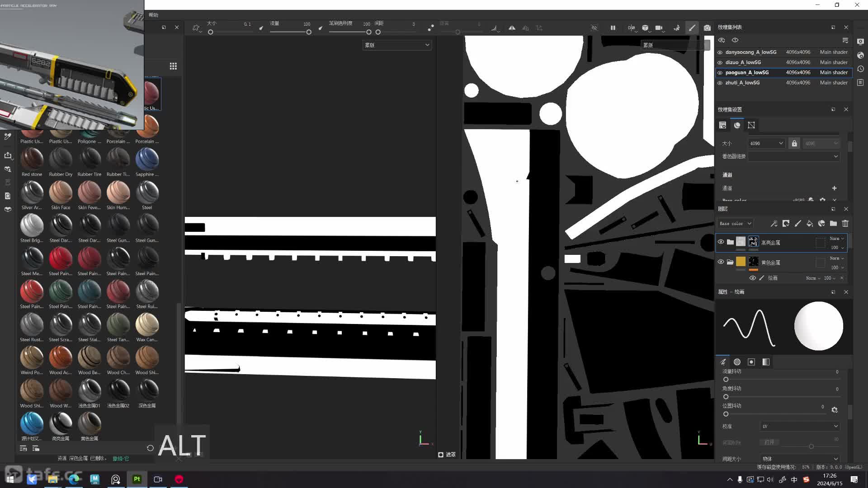868x488 pixels.
Task: Open the smart material palette icon in layers
Action: pos(821,224)
